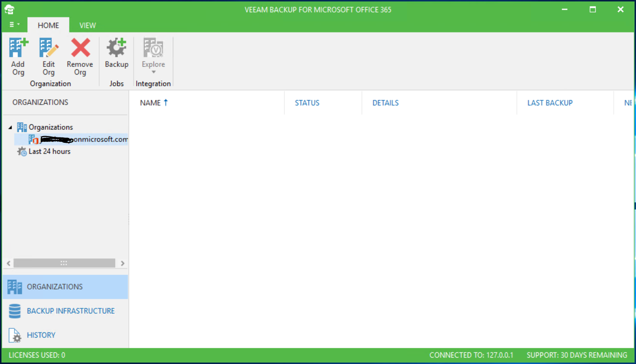Image resolution: width=636 pixels, height=364 pixels.
Task: Switch to the VIEW ribbon tab
Action: coord(88,25)
